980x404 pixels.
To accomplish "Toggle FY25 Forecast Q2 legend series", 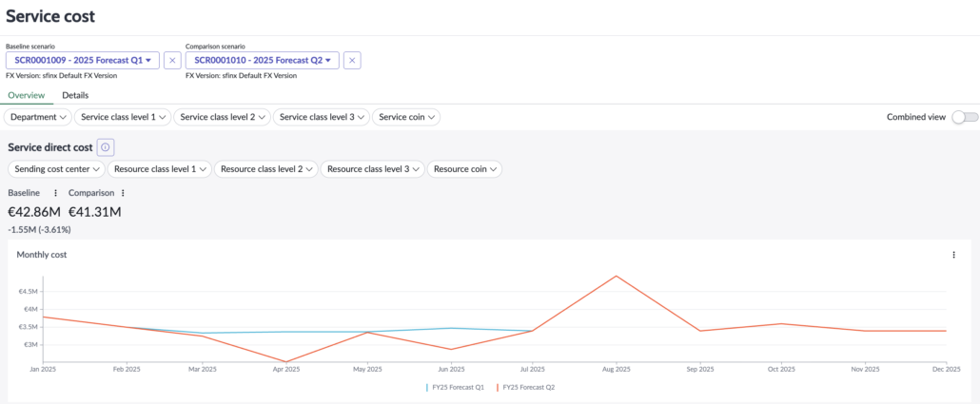I will pos(525,387).
